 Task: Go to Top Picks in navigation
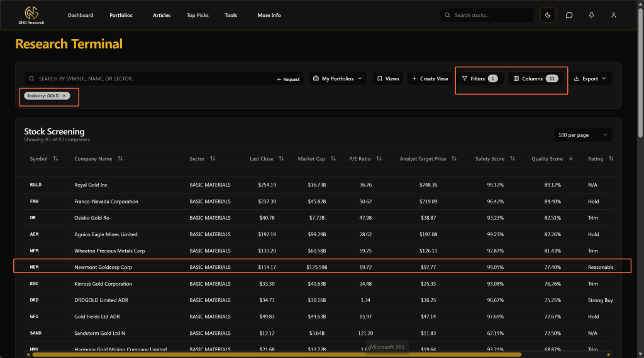pos(197,15)
